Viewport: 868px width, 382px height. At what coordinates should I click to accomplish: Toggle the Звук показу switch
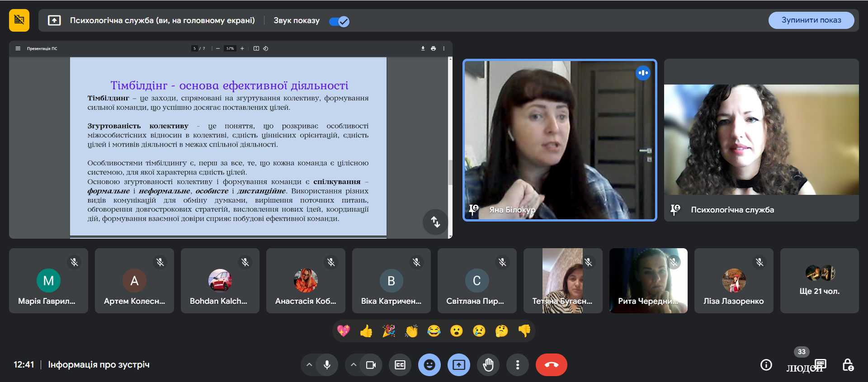[x=339, y=21]
